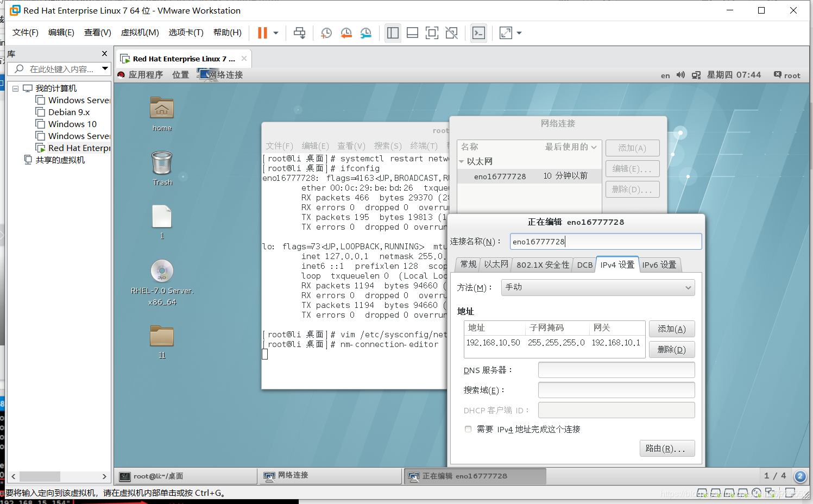Switch to the 常规 tab
Viewport: 813px width, 504px height.
[x=468, y=264]
